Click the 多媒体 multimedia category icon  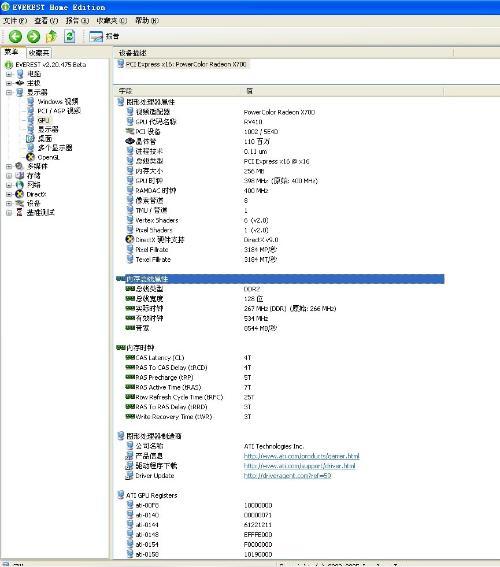tap(20, 166)
